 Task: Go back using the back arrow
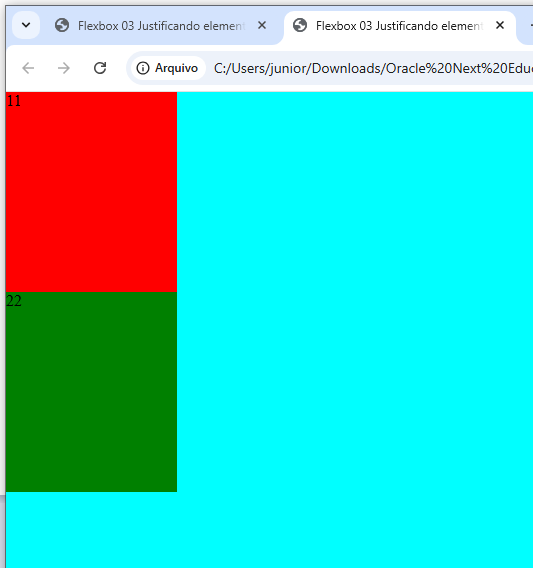28,68
